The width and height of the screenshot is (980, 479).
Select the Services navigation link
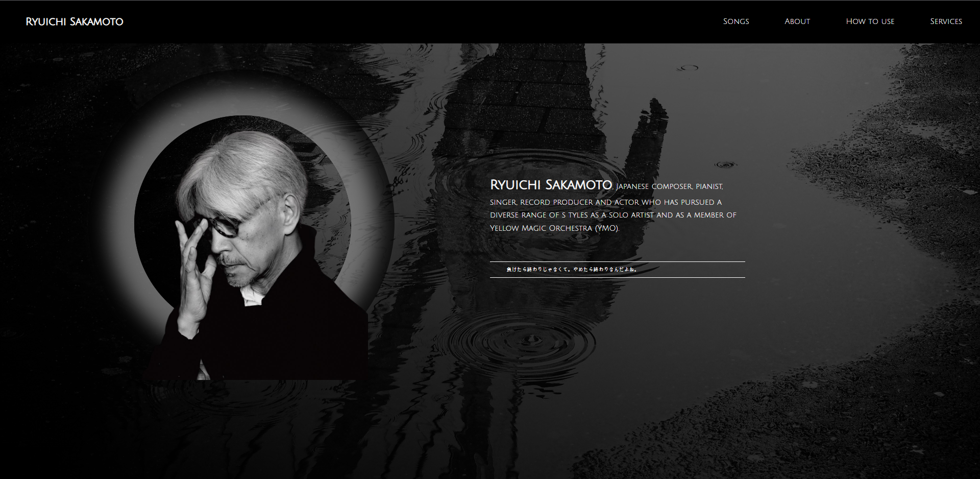click(946, 21)
